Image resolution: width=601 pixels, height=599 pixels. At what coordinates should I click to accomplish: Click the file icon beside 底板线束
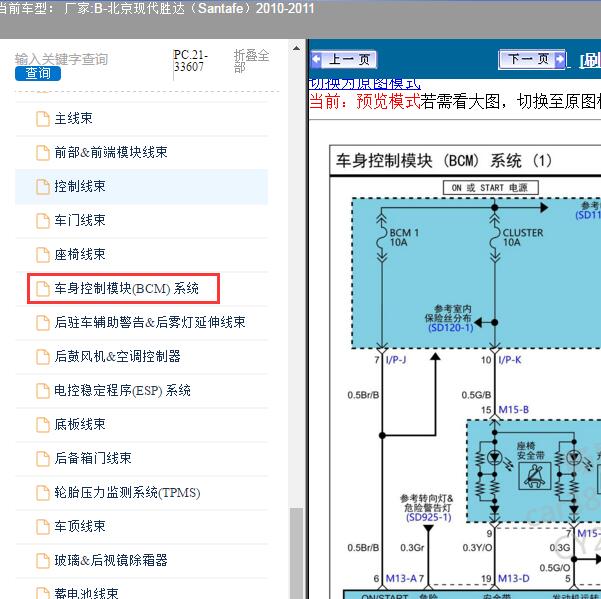click(43, 425)
